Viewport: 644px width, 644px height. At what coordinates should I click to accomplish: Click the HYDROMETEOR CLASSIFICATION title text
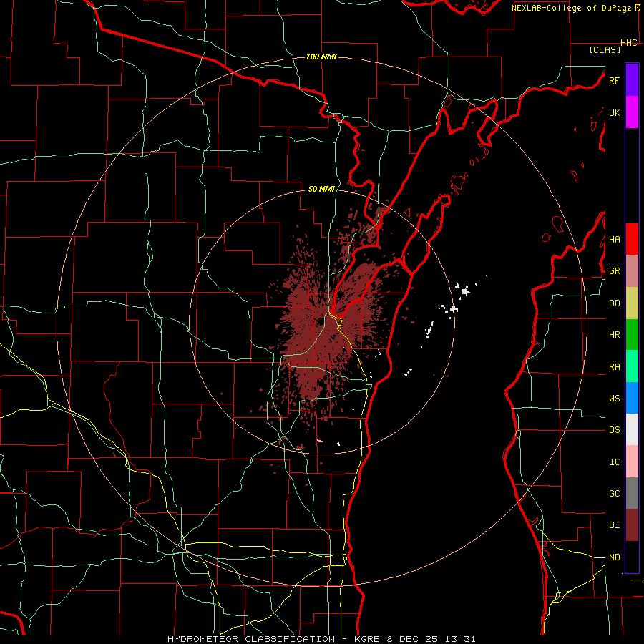[x=251, y=639]
